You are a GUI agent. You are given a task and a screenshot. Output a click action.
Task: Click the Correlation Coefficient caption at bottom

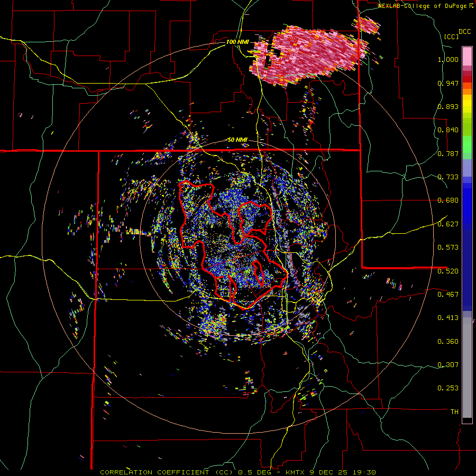coord(238,472)
